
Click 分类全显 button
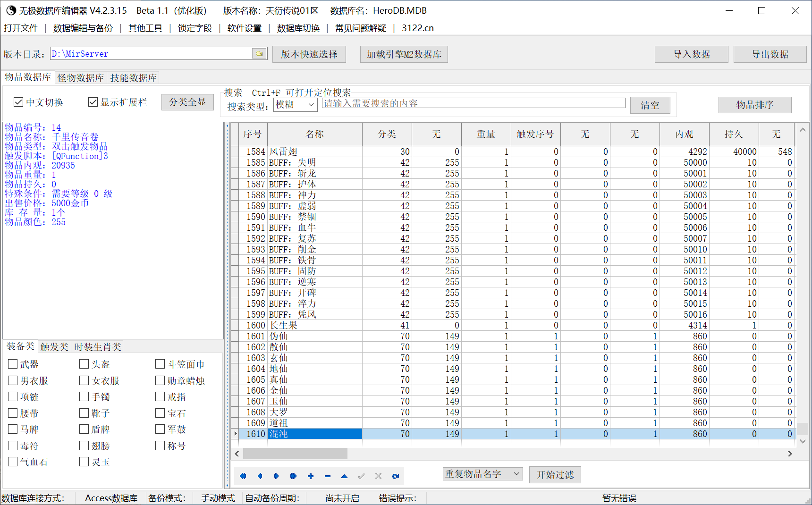187,102
